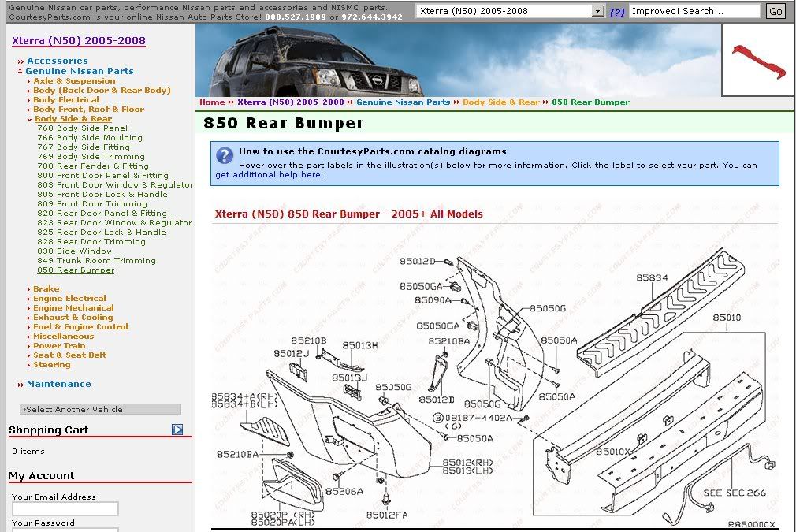Image resolution: width=796 pixels, height=532 pixels.
Task: Open 820 Rear Door Panel & Fitting
Action: (x=102, y=214)
